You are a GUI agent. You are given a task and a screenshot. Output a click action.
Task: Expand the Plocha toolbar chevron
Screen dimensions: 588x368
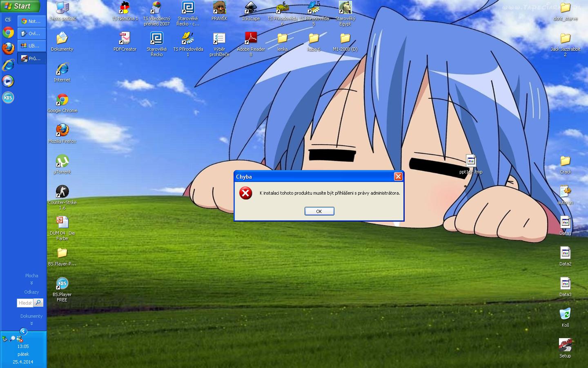[x=31, y=283]
